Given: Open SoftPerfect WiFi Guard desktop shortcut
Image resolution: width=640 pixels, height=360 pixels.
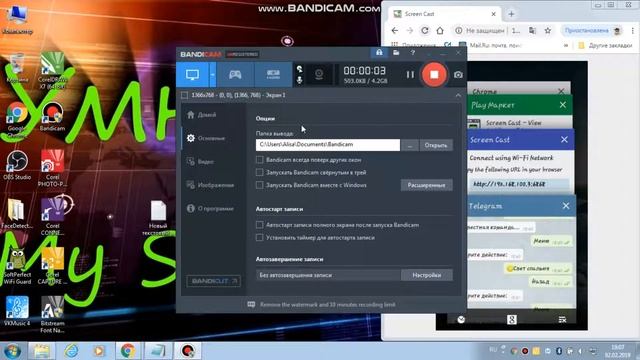Looking at the screenshot, I should coord(17,266).
